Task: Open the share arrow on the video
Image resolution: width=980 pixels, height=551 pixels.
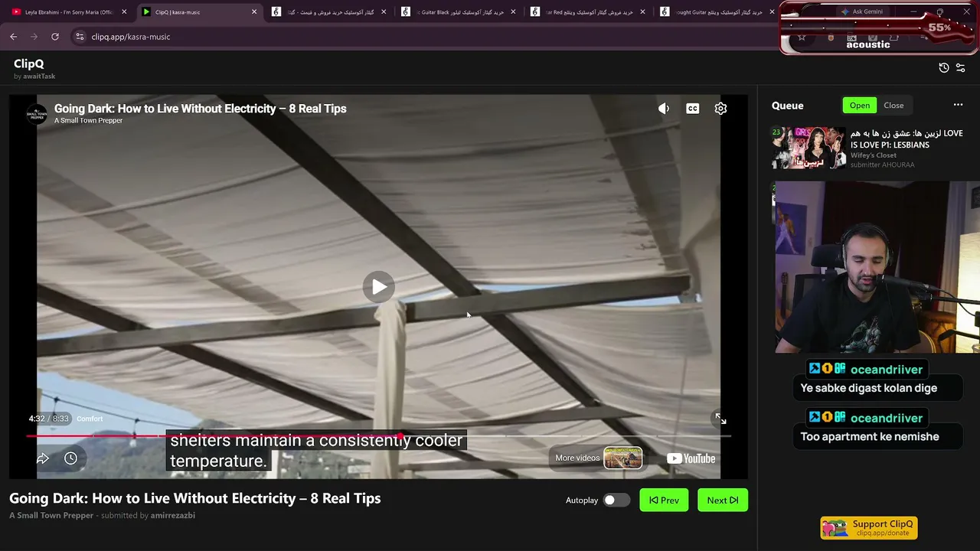Action: point(43,458)
